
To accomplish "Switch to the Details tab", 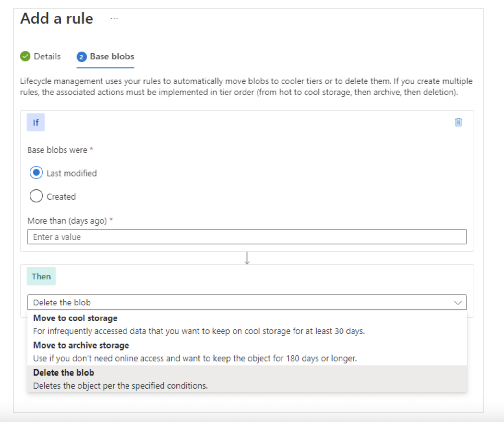I will (47, 56).
